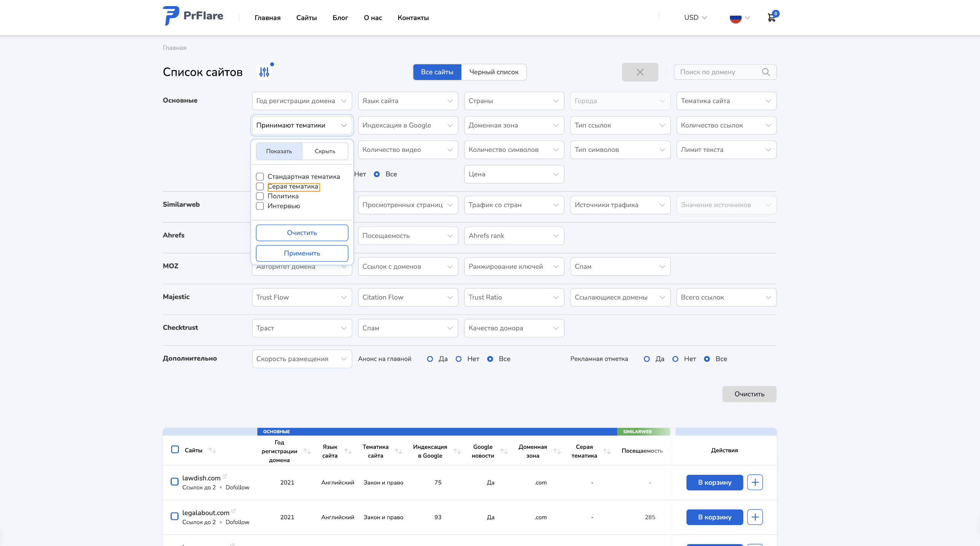This screenshot has width=980, height=546.
Task: Open the legalabout.com site link
Action: click(x=206, y=512)
